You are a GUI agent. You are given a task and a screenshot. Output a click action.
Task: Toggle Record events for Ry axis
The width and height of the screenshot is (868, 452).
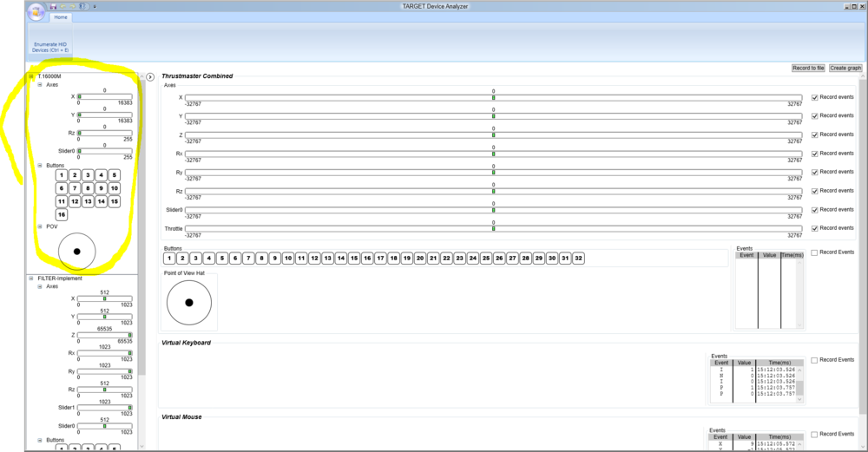click(x=815, y=173)
